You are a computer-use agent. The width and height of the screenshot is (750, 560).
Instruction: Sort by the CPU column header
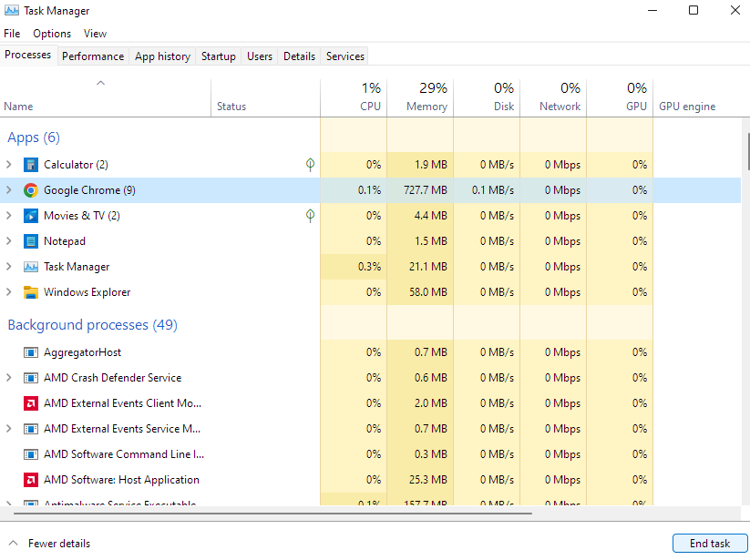354,98
